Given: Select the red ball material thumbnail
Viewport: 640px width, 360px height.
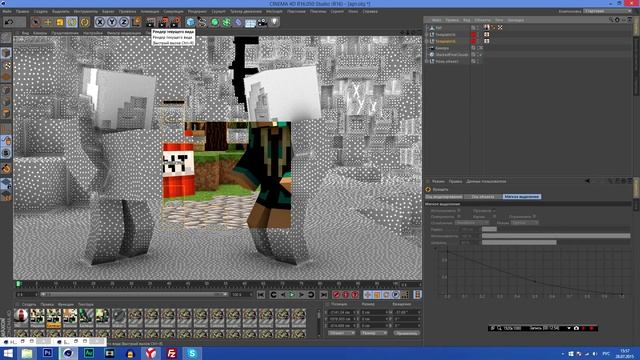Looking at the screenshot, I should pyautogui.click(x=21, y=316).
